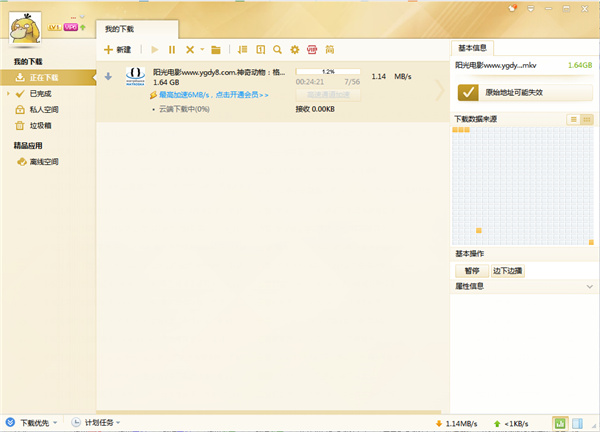Click the sort tasks icon in toolbar

(242, 49)
